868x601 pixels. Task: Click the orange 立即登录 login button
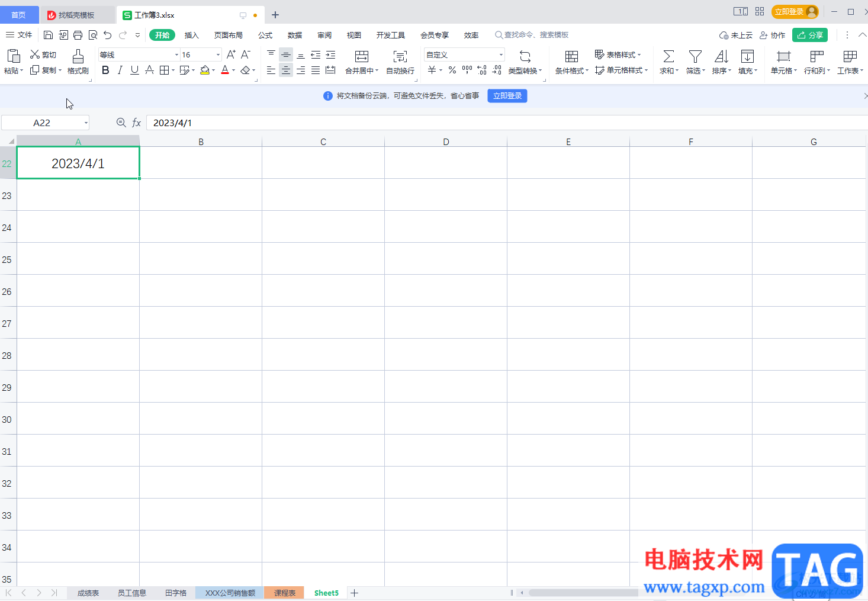tap(795, 11)
